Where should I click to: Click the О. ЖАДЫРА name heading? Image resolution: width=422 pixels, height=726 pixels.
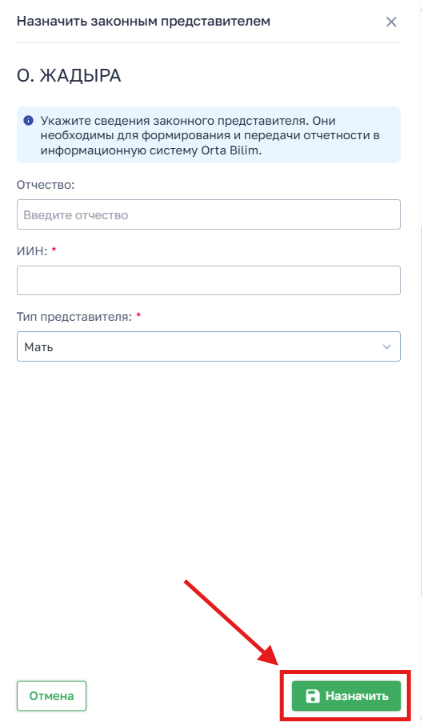[69, 75]
